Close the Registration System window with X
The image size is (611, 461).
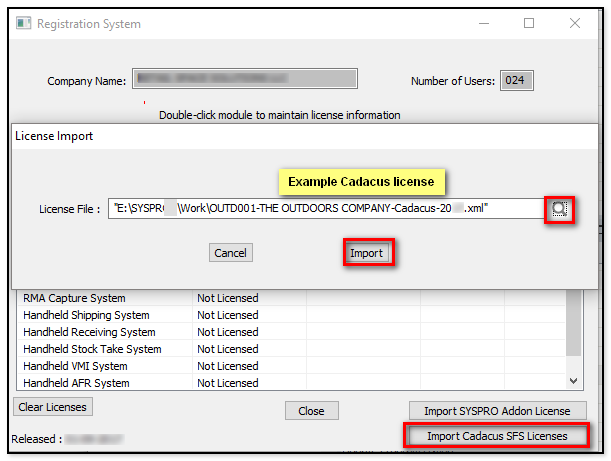pyautogui.click(x=575, y=23)
